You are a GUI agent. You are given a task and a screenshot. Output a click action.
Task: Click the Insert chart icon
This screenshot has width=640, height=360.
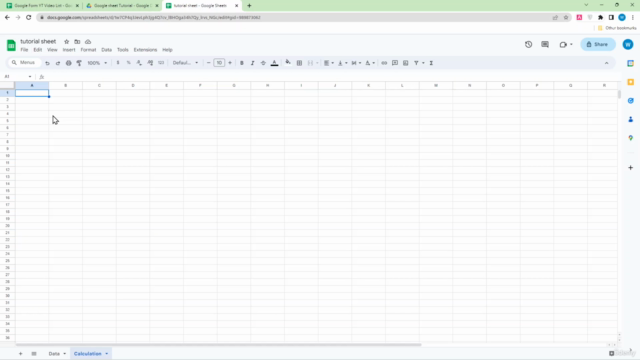click(x=405, y=63)
